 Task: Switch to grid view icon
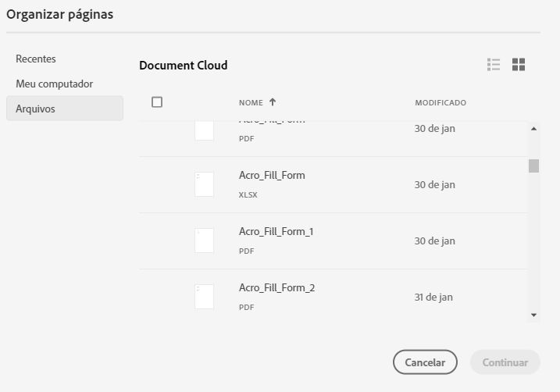pyautogui.click(x=519, y=65)
